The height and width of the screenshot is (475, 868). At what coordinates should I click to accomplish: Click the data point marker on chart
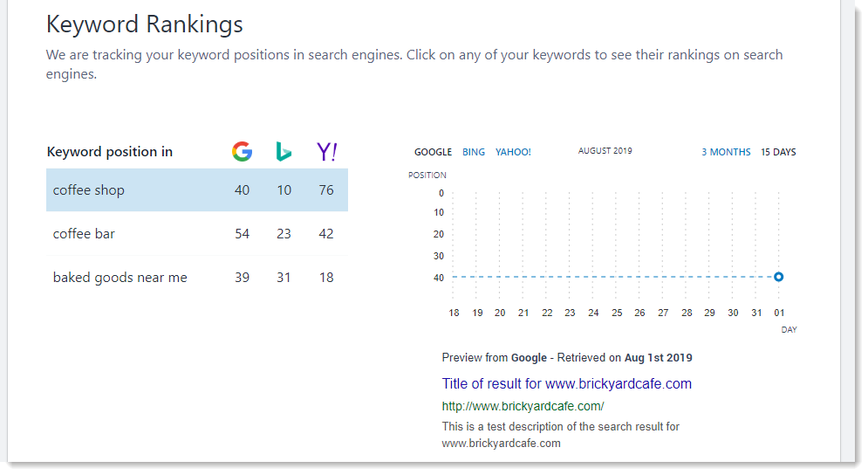[x=779, y=277]
